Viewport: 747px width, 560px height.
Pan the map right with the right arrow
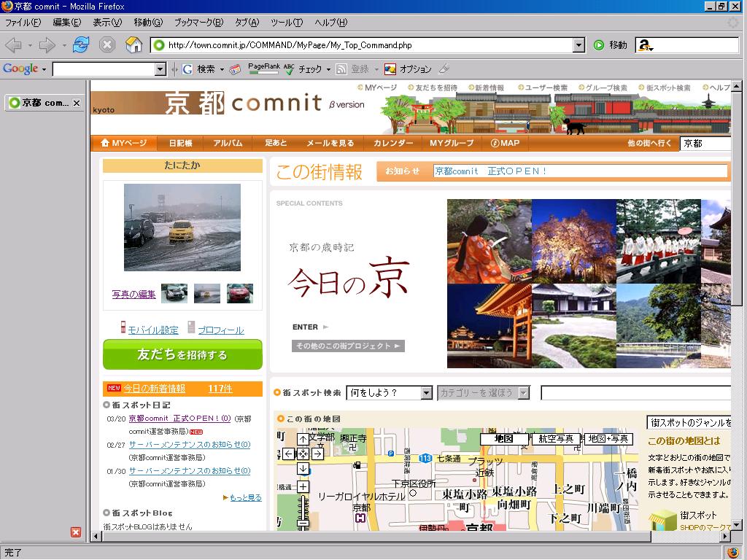(x=318, y=454)
